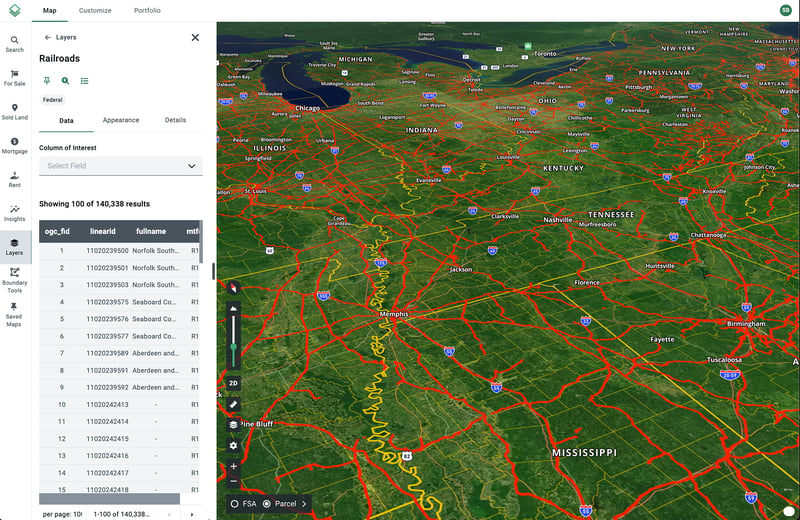Screen dimensions: 800x520
Task: Open the Insights sidebar section
Action: coord(15,213)
